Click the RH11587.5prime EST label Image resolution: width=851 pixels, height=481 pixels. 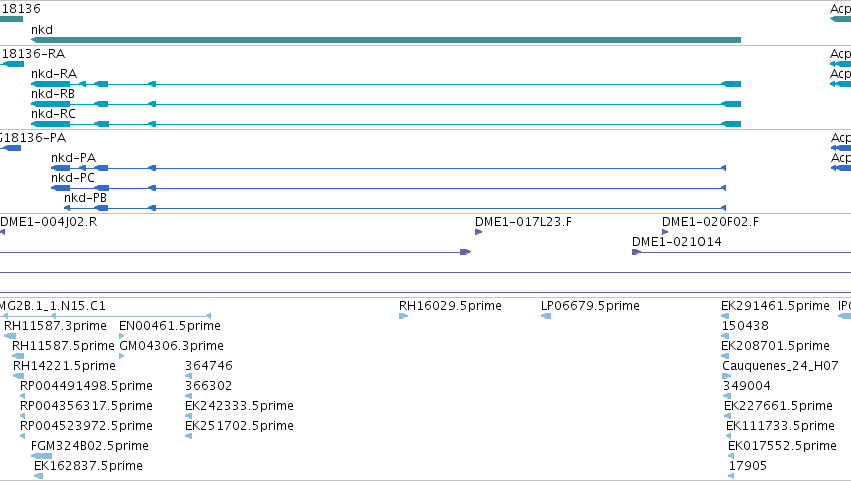click(63, 346)
